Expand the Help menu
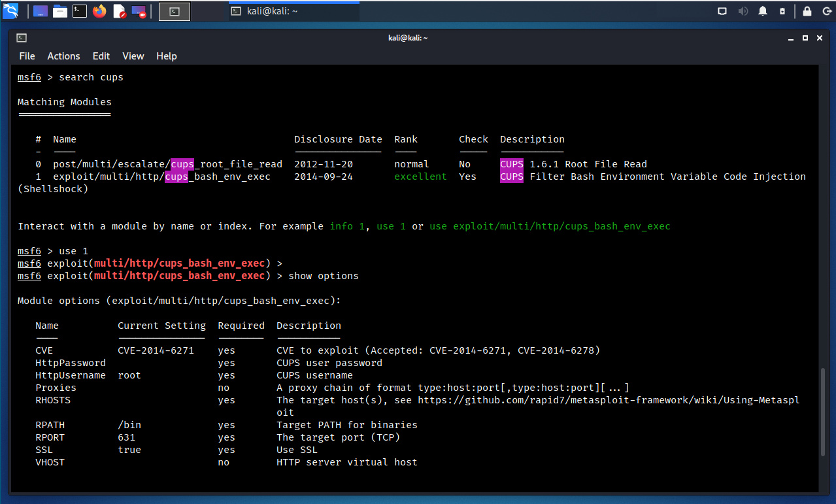Image resolution: width=836 pixels, height=504 pixels. 167,56
